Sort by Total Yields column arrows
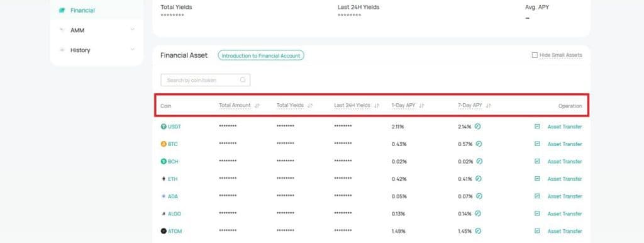644x243 pixels. [309, 106]
